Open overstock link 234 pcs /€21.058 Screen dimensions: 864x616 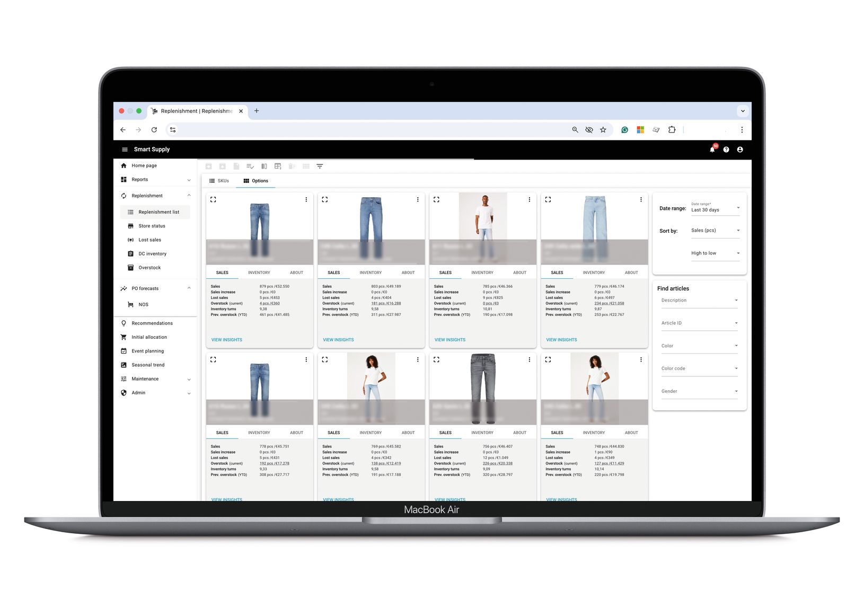tap(609, 304)
